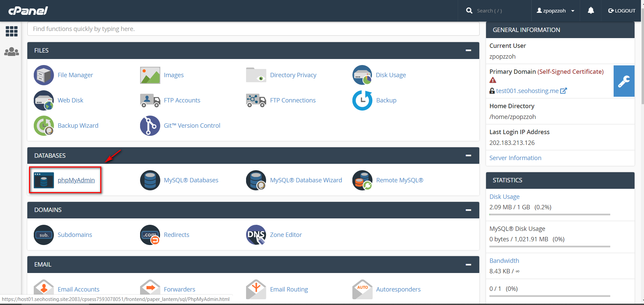The width and height of the screenshot is (644, 305).
Task: Click the Git Version Control icon
Action: (x=150, y=126)
